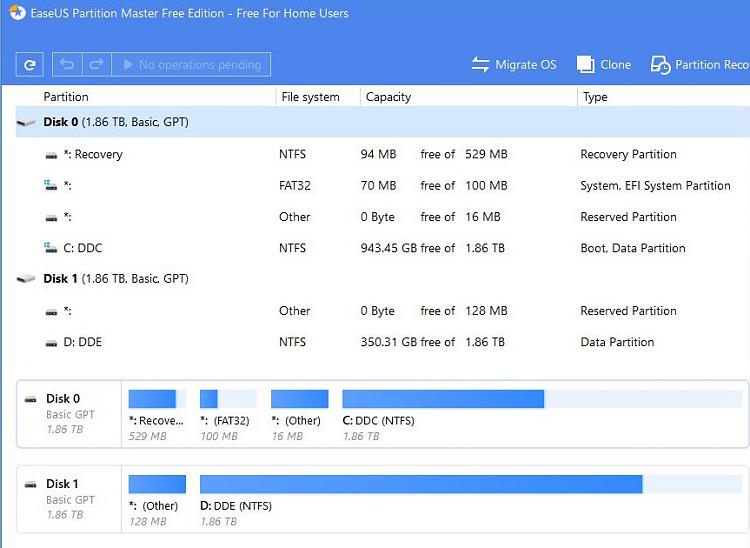The height and width of the screenshot is (548, 750).
Task: Click the boot icon next to C: DDC
Action: tap(51, 248)
